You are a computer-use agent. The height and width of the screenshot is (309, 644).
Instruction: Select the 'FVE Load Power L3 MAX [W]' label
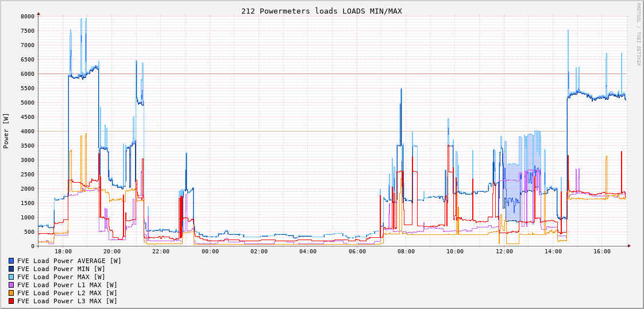click(x=67, y=301)
